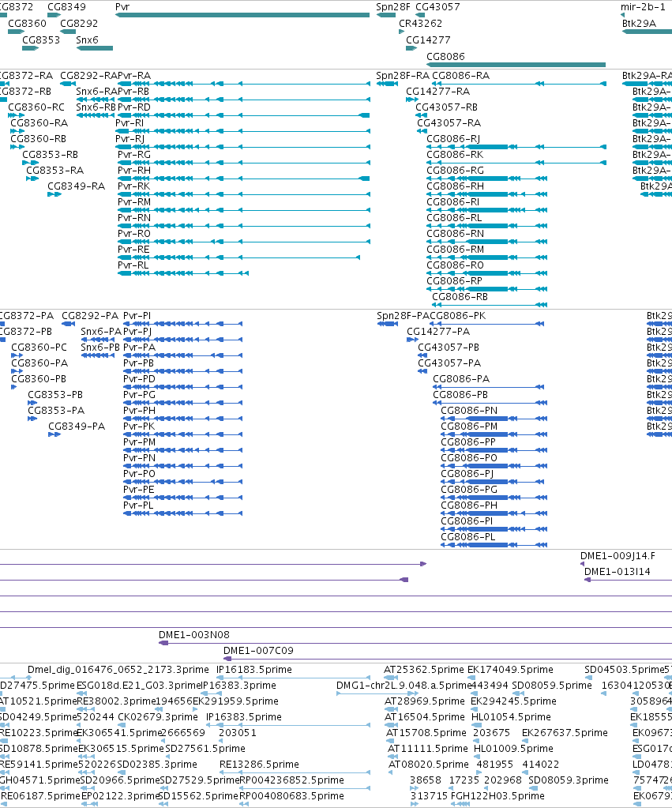The image size is (672, 808).
Task: Click the 'DME1-013I14' clone label
Action: click(x=618, y=571)
